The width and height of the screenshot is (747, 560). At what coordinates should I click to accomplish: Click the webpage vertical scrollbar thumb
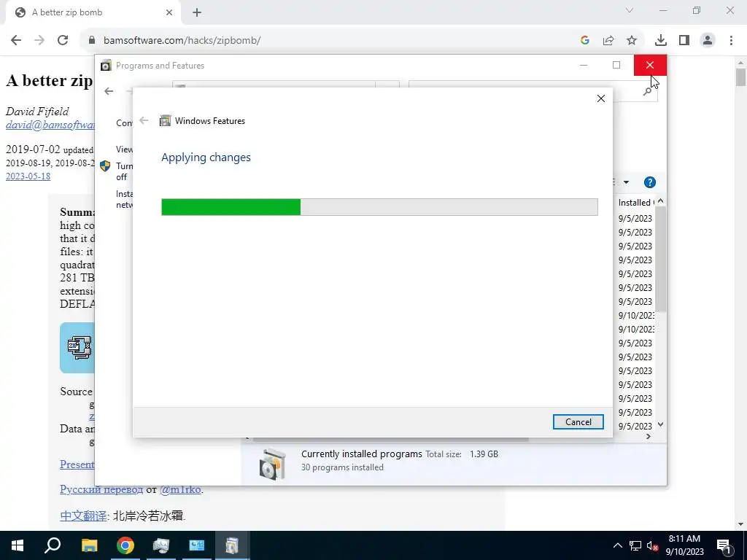tap(740, 77)
